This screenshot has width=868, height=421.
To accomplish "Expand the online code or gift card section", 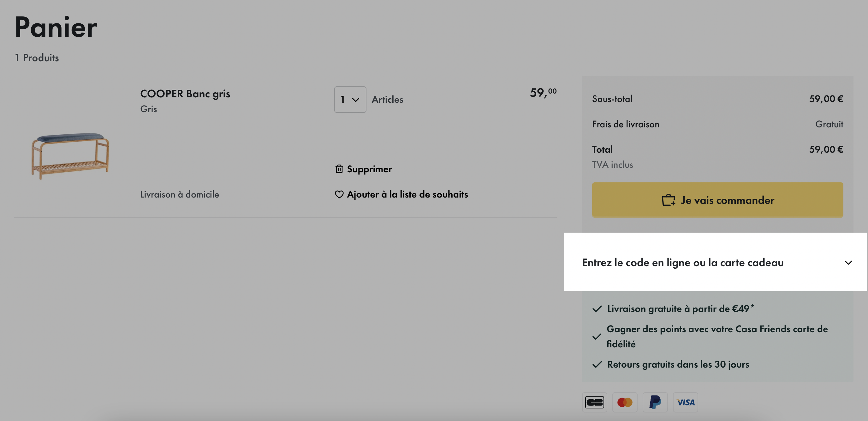I will [x=715, y=262].
